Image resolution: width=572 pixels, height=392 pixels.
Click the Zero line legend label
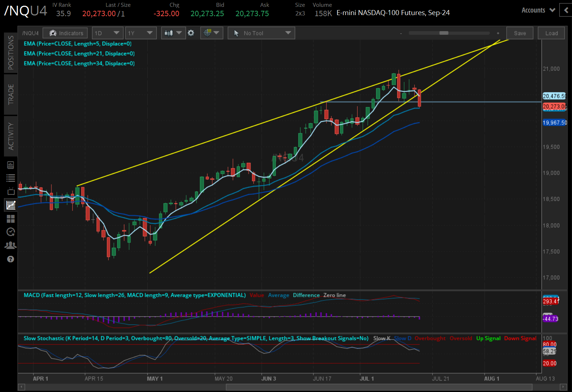334,295
